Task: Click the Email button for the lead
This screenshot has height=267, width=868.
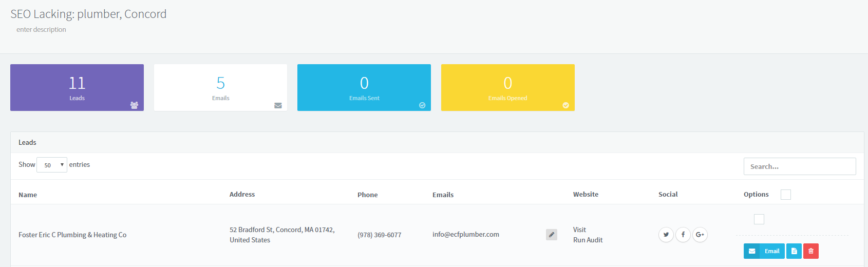Action: point(764,251)
